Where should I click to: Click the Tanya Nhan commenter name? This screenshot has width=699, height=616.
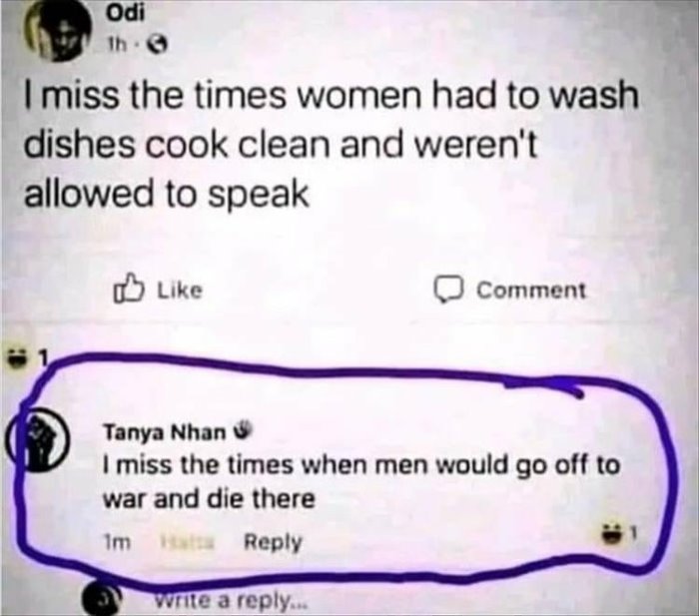165,432
